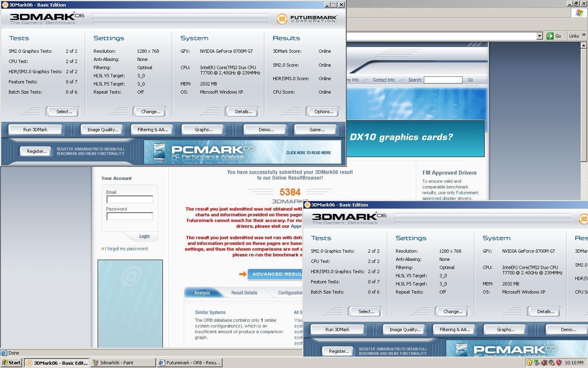Click the website Search box
Viewport: 588px width, 368px height.
[443, 80]
